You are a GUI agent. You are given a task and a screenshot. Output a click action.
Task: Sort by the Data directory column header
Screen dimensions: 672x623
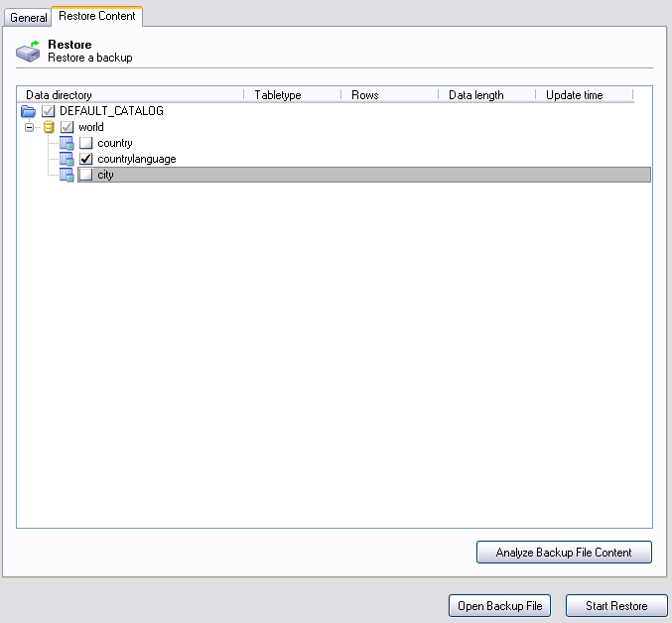(129, 95)
